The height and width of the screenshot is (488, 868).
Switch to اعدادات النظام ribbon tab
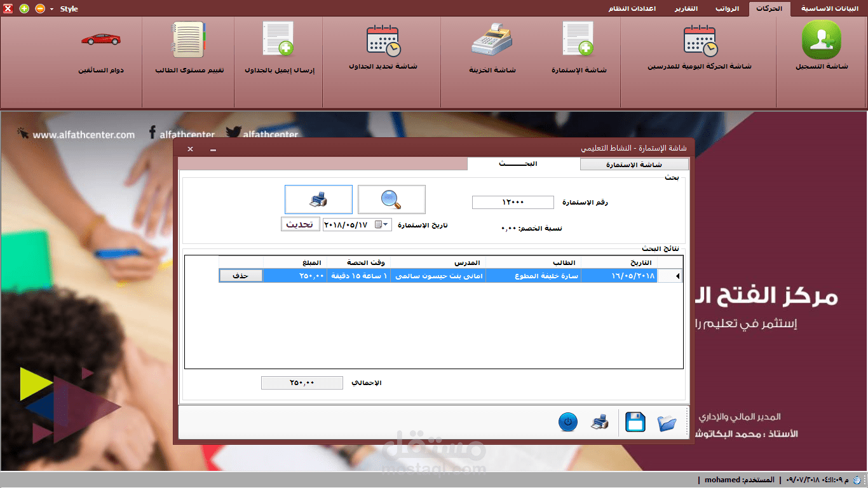click(631, 9)
